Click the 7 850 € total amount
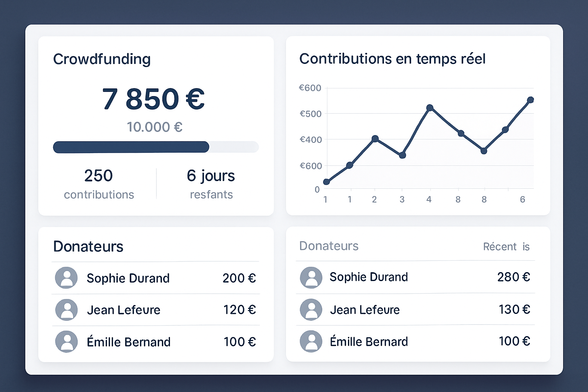 pos(154,99)
